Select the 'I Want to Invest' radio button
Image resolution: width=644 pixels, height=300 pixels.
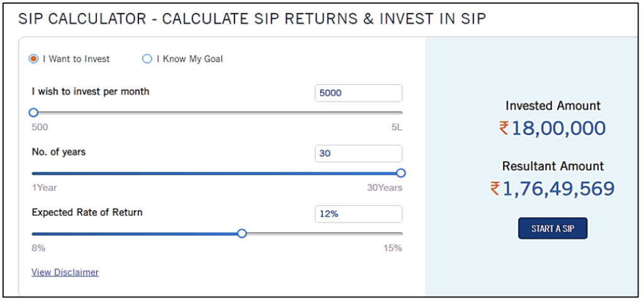pyautogui.click(x=34, y=59)
